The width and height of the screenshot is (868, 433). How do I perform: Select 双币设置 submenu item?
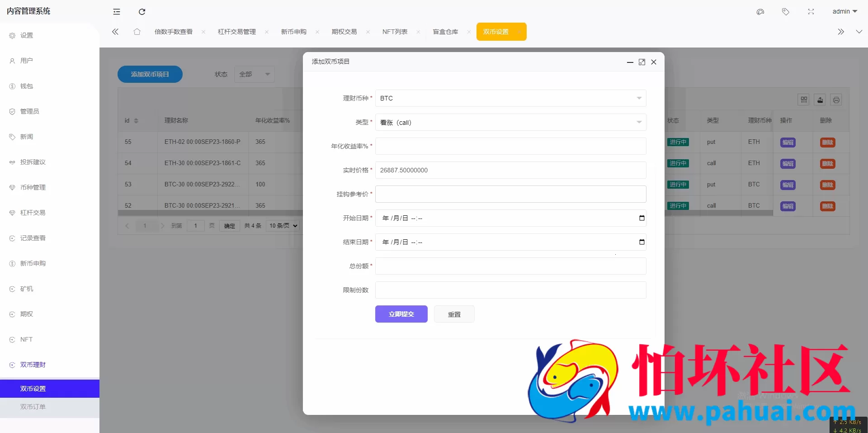click(50, 389)
